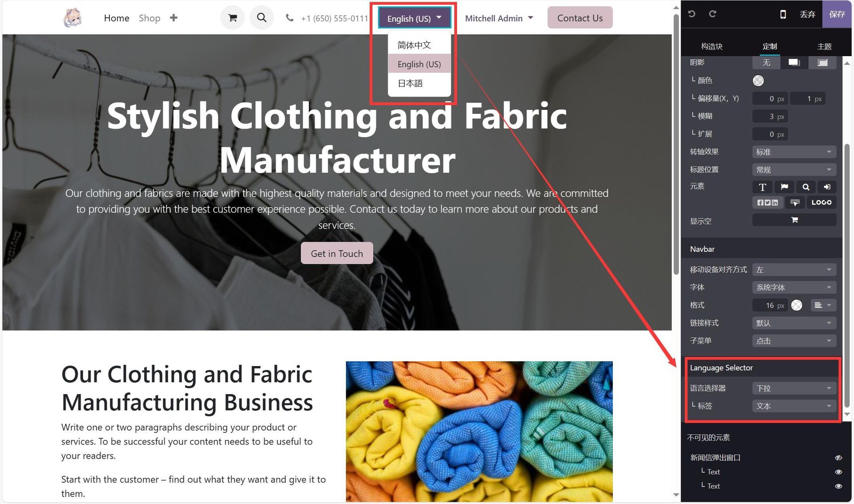Image resolution: width=854 pixels, height=504 pixels.
Task: Toggle visibility of 新闻信弹出窗口
Action: 838,458
